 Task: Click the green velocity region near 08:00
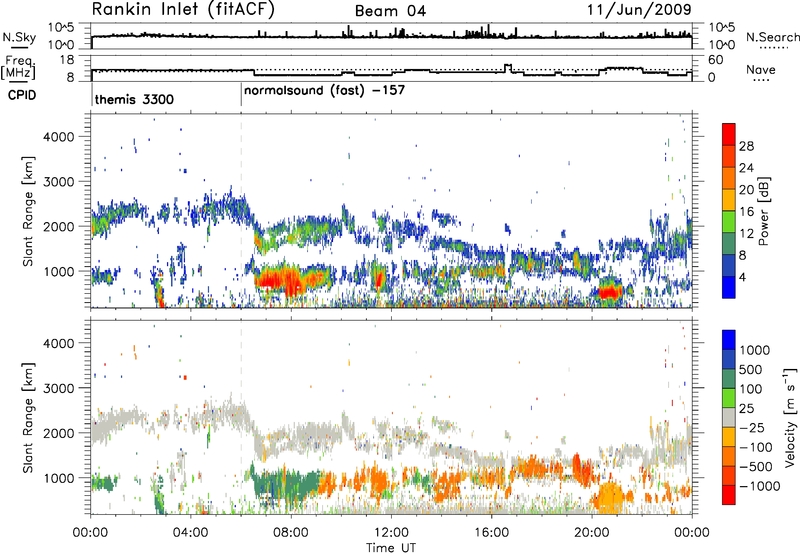pyautogui.click(x=288, y=485)
